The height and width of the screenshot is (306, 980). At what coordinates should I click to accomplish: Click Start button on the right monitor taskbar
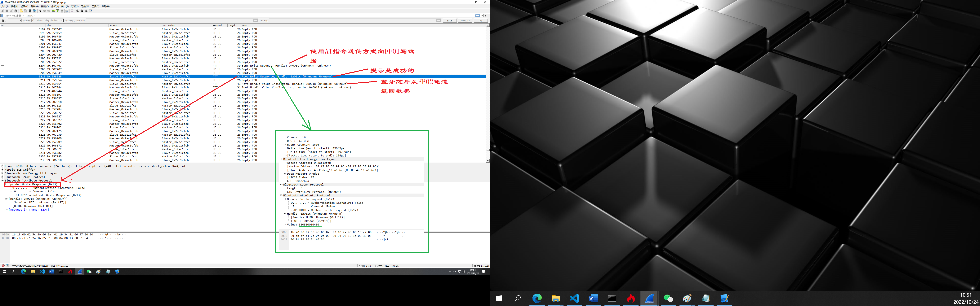click(499, 298)
